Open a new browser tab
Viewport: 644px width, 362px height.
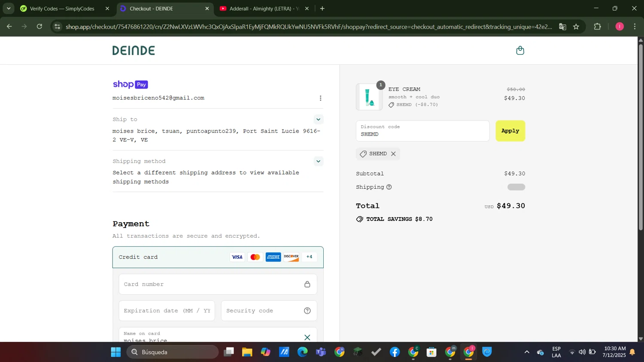pos(322,9)
